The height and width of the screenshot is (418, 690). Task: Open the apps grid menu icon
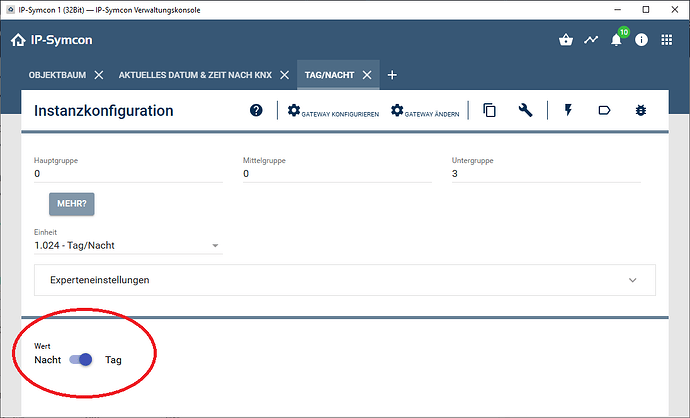(x=667, y=41)
